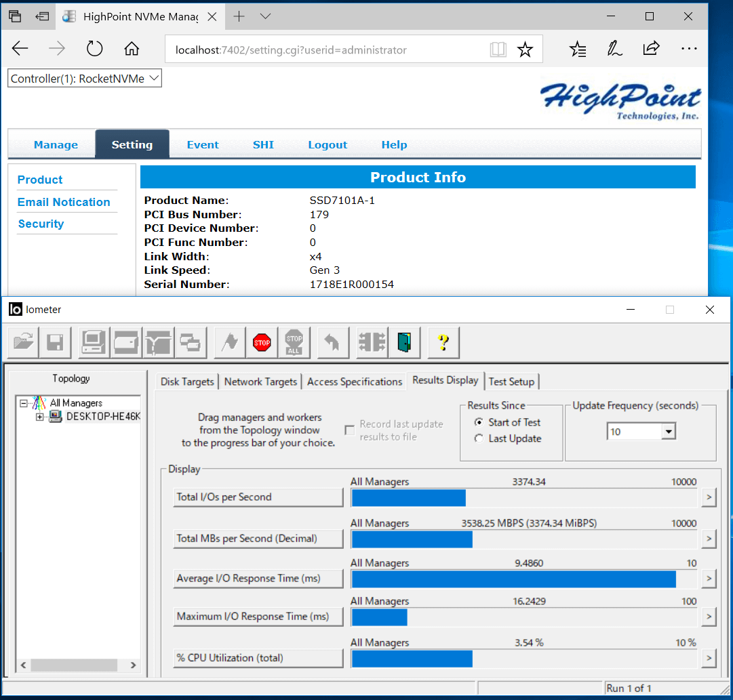733x700 pixels.
Task: Click the browser address bar URL
Action: [291, 50]
